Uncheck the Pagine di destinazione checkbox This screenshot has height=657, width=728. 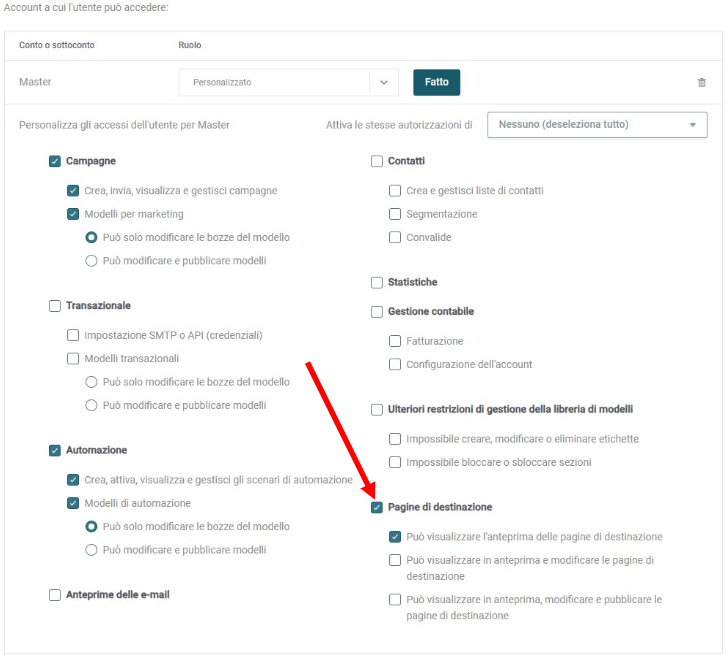pyautogui.click(x=377, y=507)
